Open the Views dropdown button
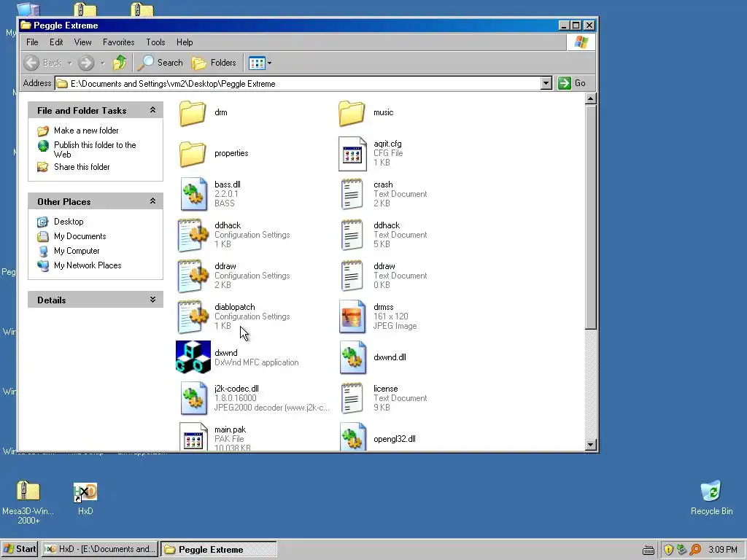747x560 pixels. pos(260,63)
